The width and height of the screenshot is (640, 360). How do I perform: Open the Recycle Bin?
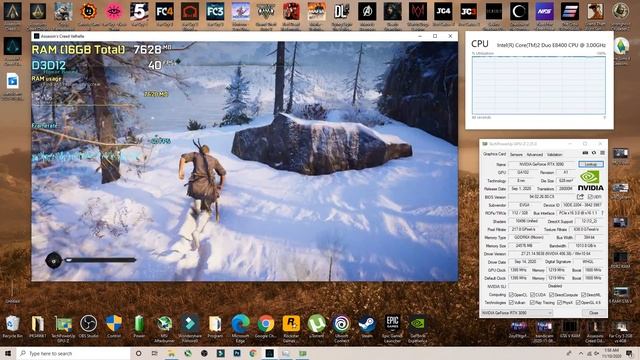point(13,324)
